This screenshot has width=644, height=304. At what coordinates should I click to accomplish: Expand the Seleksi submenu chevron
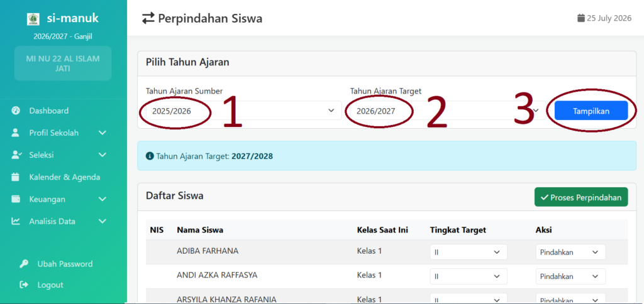[103, 155]
